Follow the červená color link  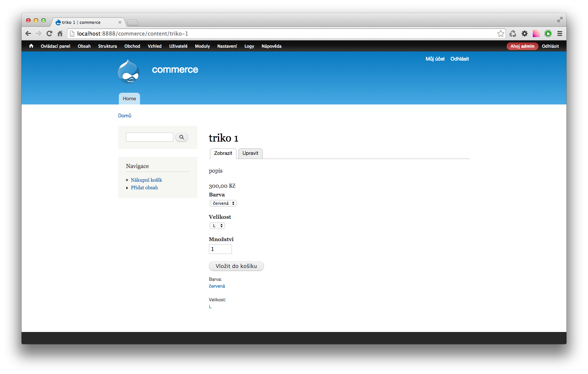217,286
